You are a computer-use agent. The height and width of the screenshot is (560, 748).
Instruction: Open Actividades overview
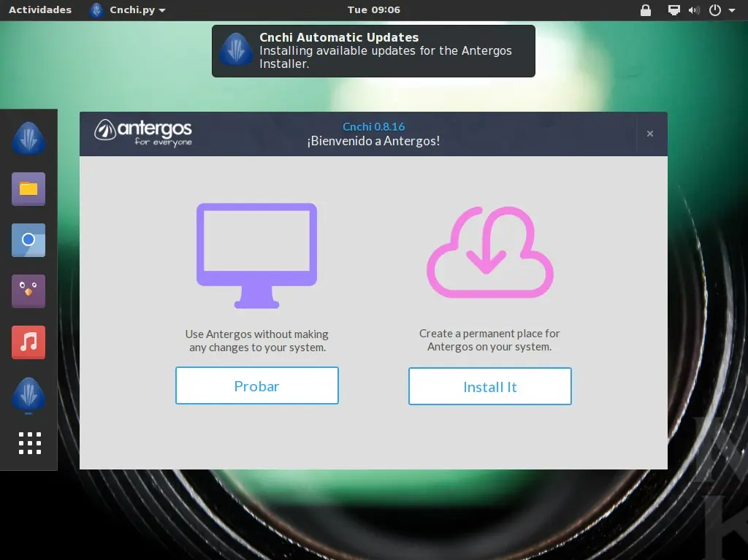click(x=40, y=9)
